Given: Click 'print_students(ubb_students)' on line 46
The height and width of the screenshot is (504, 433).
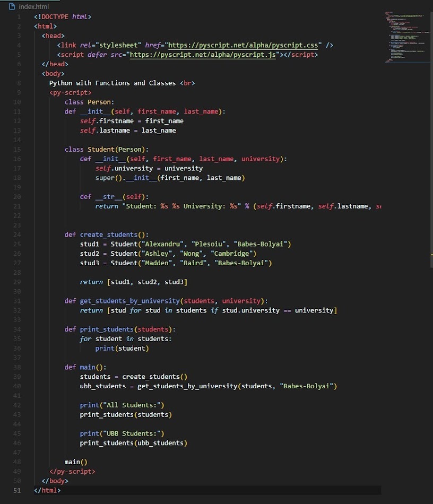Looking at the screenshot, I should (x=133, y=443).
